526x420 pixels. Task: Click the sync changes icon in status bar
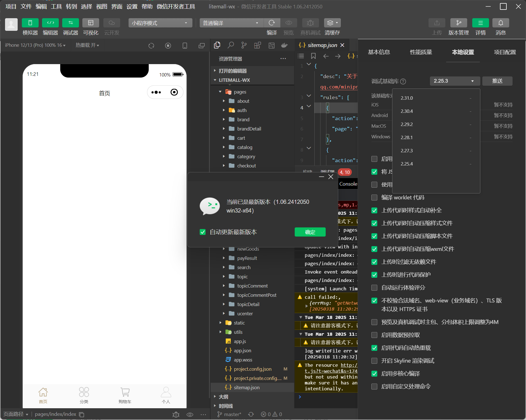pos(251,414)
